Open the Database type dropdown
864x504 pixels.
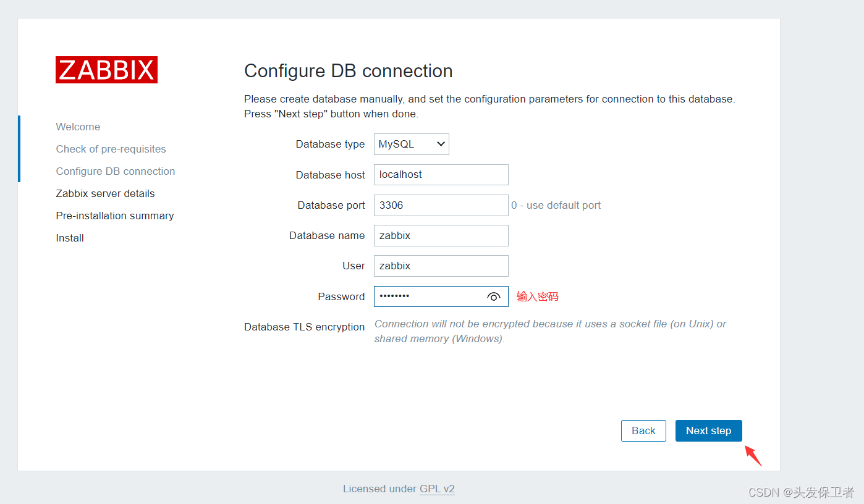[x=412, y=144]
